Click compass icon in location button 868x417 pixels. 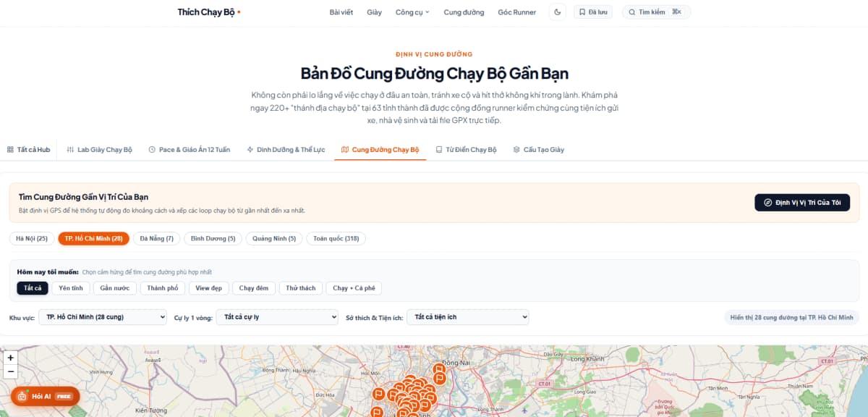coord(768,203)
